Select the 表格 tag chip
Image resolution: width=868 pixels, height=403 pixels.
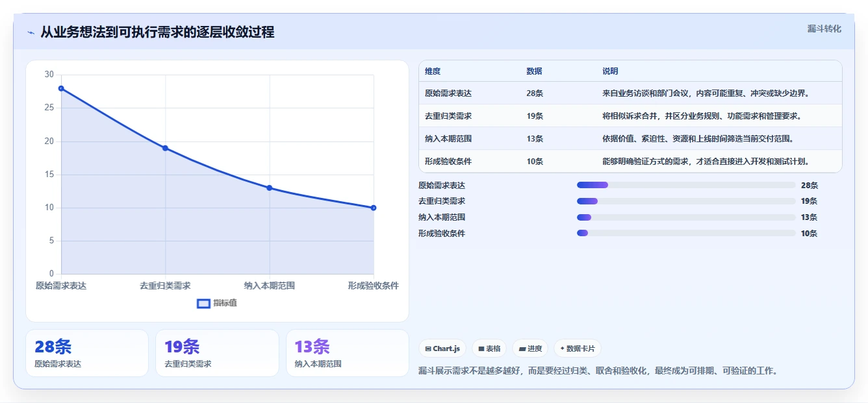[x=489, y=348]
